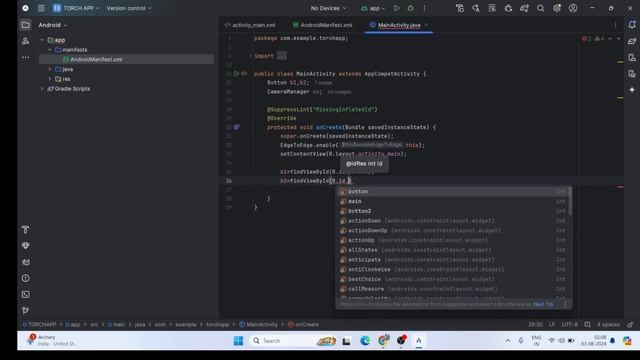
Task: Open the Notifications bell icon
Action: 632,25
